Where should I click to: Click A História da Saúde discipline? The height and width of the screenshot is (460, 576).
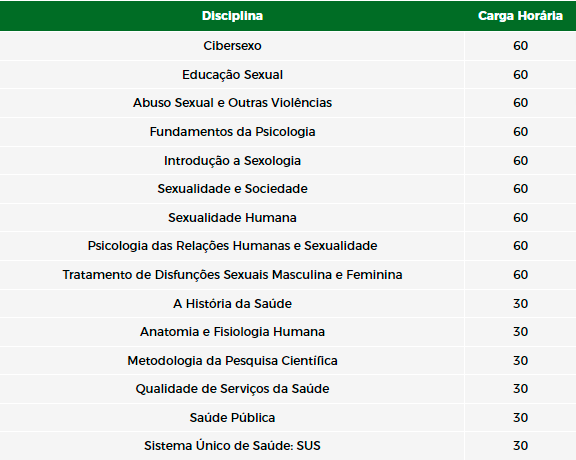(232, 303)
